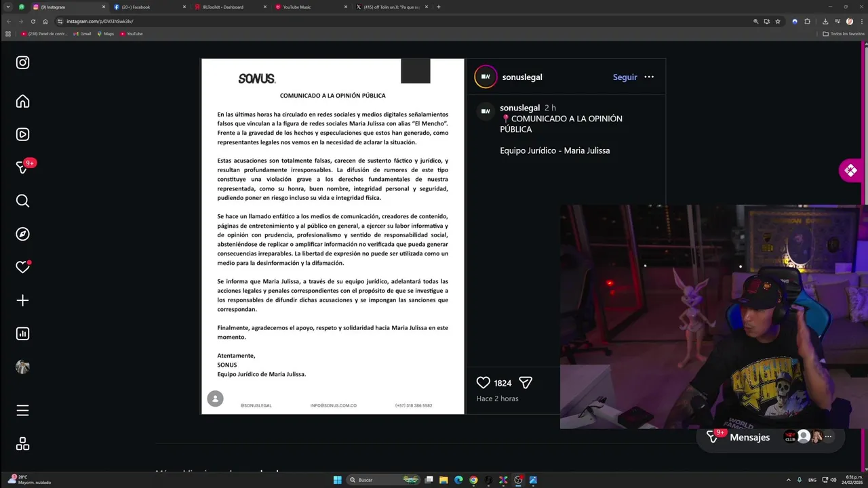
Task: Open the Windows Start button
Action: point(338,480)
